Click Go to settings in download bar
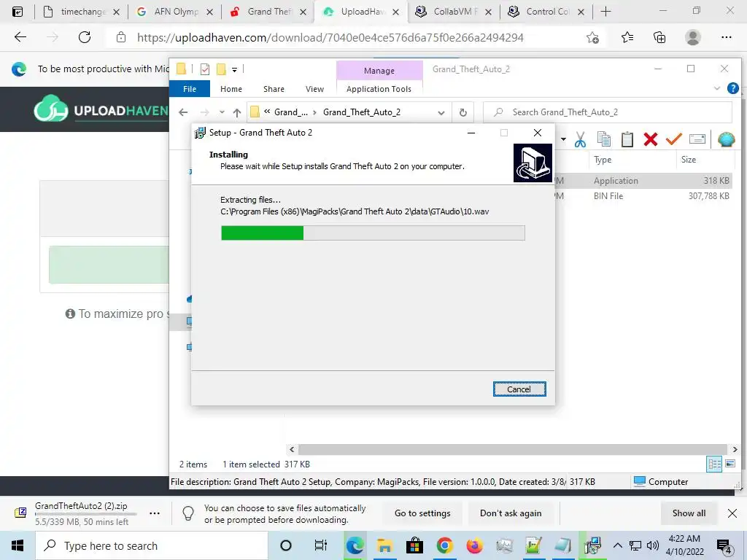The height and width of the screenshot is (560, 747). tap(422, 513)
